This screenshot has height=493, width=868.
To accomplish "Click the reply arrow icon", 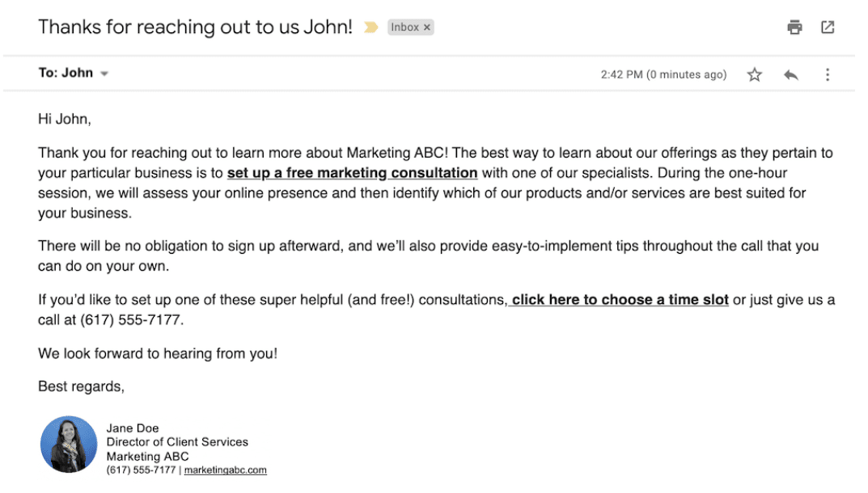I will [791, 74].
